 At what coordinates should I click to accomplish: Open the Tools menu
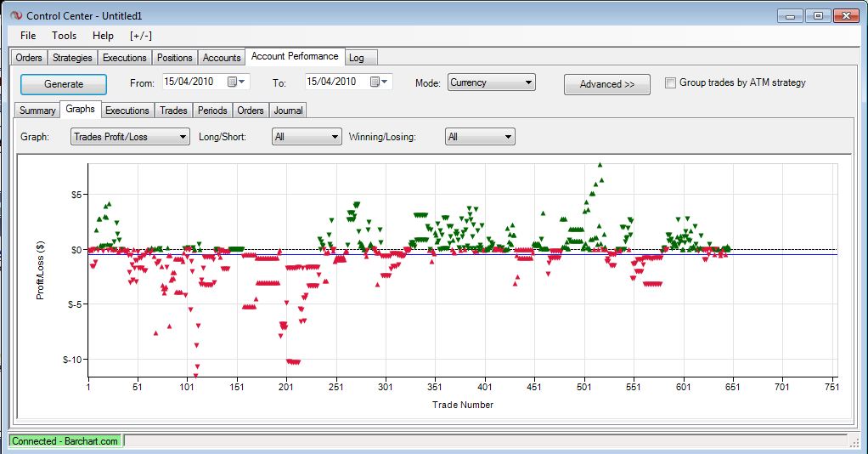coord(64,36)
